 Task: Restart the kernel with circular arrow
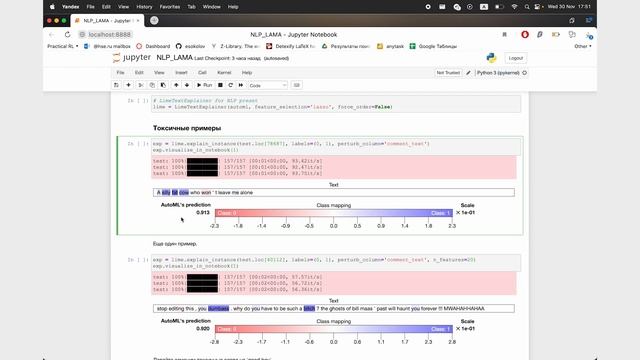[231, 85]
